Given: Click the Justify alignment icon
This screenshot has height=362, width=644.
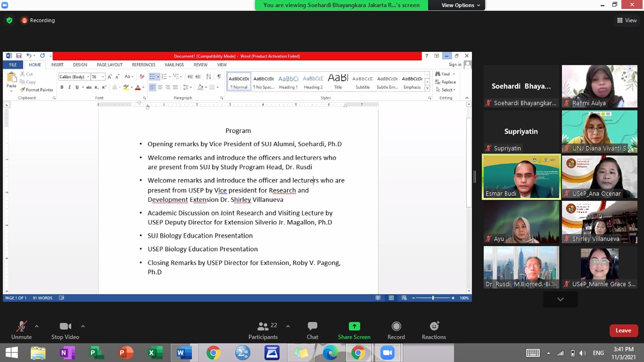Looking at the screenshot, I should click(x=175, y=87).
